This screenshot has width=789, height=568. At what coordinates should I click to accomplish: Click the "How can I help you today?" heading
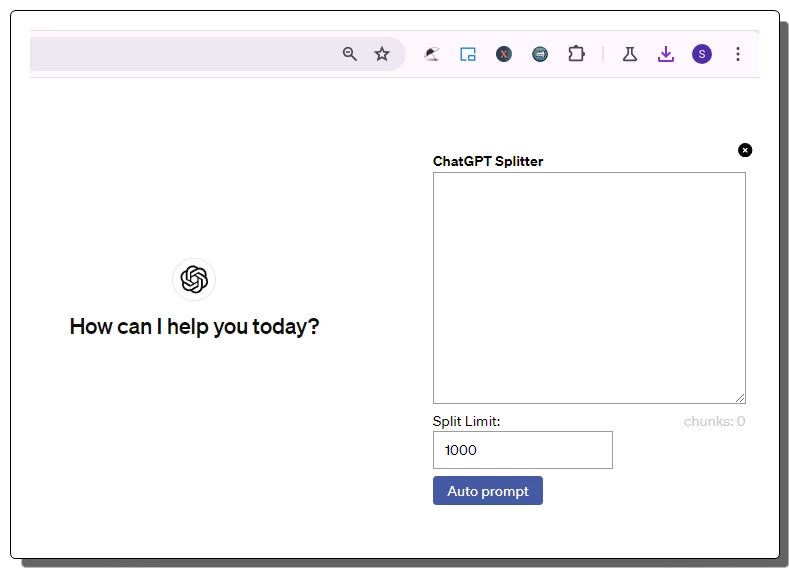click(194, 326)
